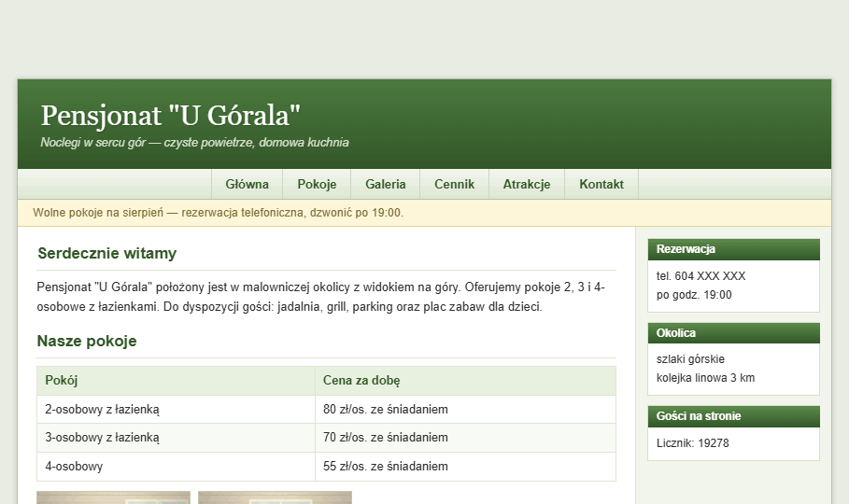This screenshot has height=504, width=849.
Task: Open the Główna menu item
Action: (x=247, y=184)
